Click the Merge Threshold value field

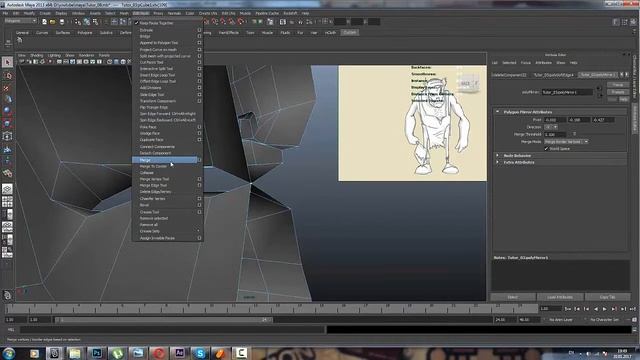(x=555, y=134)
